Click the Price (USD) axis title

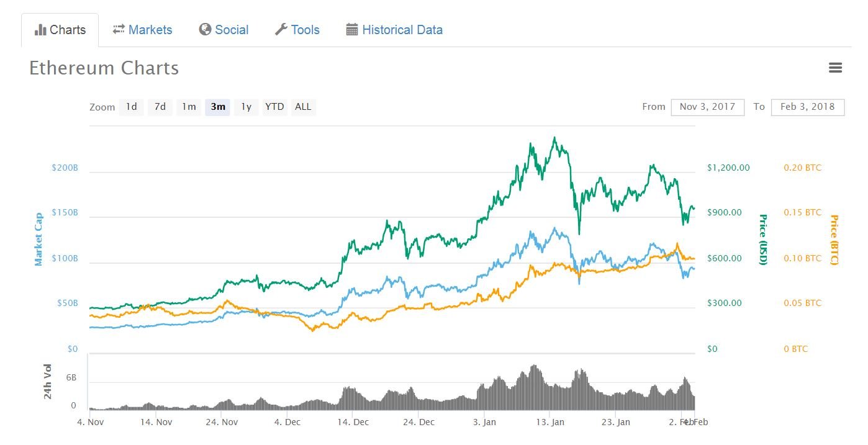[763, 240]
